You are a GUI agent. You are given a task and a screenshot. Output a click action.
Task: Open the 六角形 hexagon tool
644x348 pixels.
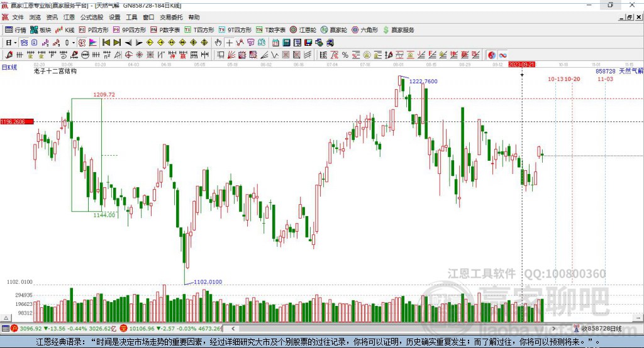tap(365, 30)
